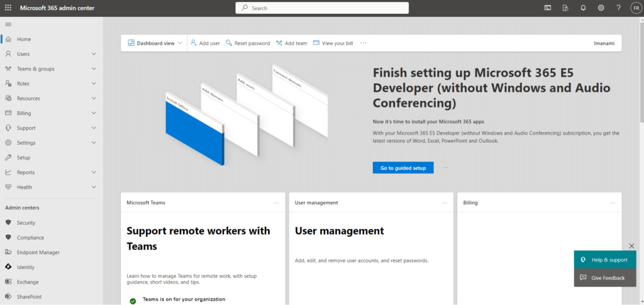Open Billing card options ellipsis
The image size is (644, 305).
click(x=613, y=202)
